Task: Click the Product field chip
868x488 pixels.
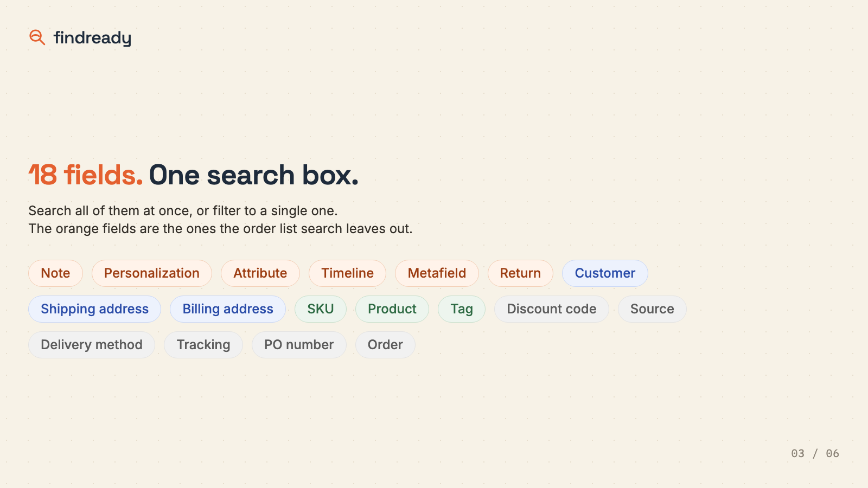Action: [x=392, y=309]
